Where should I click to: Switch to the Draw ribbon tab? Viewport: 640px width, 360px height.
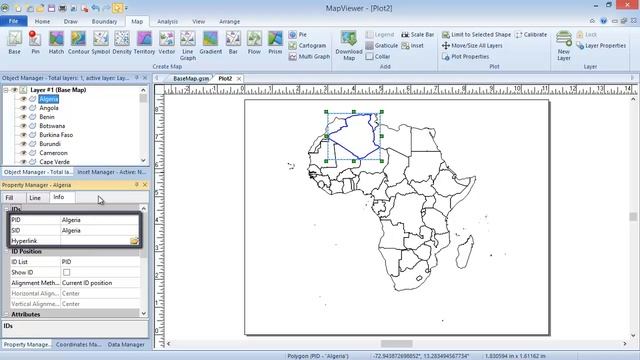71,21
